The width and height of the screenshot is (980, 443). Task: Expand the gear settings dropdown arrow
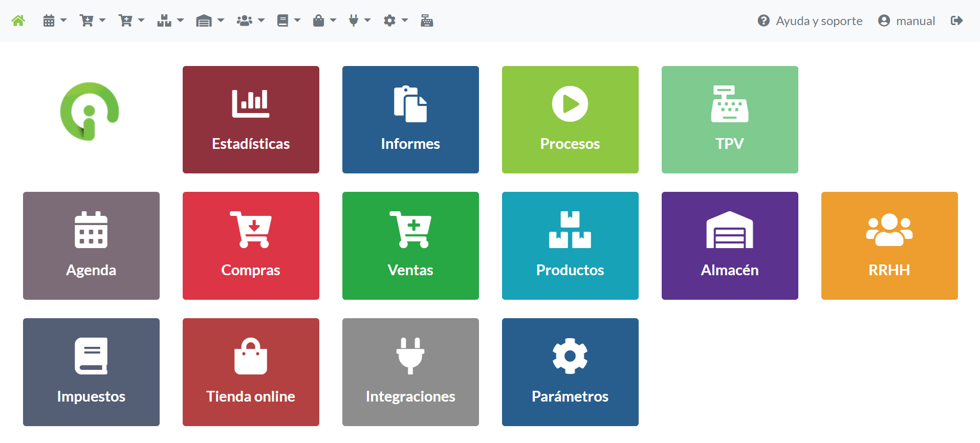pyautogui.click(x=405, y=20)
